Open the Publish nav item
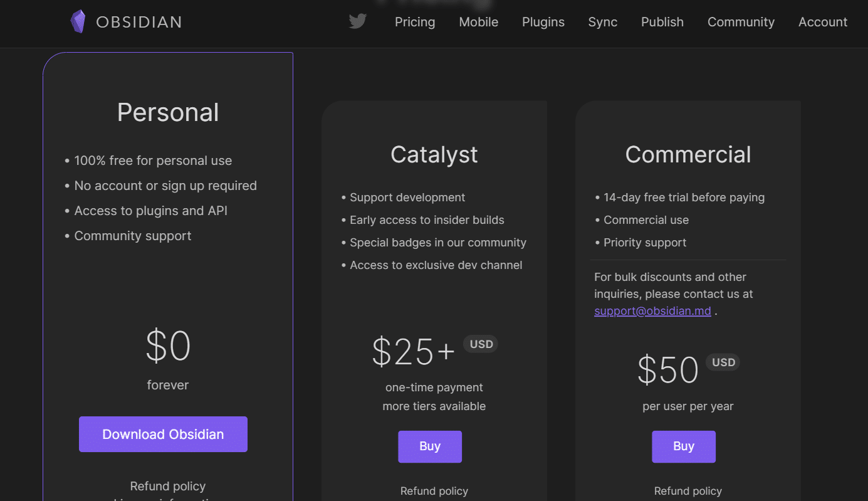868x501 pixels. coord(662,22)
